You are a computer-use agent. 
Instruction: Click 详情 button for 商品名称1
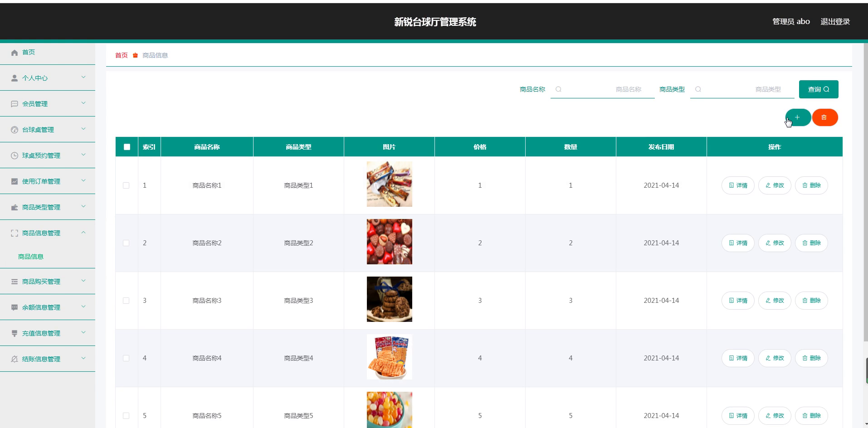pyautogui.click(x=738, y=185)
